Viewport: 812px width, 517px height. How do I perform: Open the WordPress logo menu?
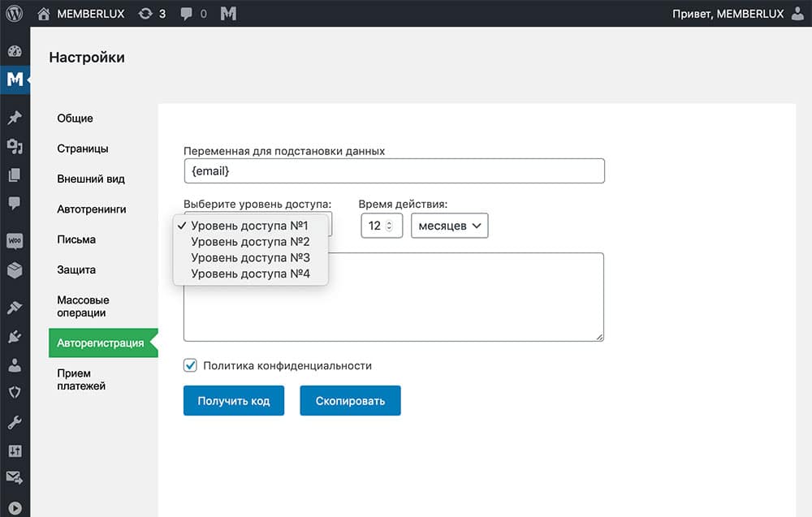point(15,14)
